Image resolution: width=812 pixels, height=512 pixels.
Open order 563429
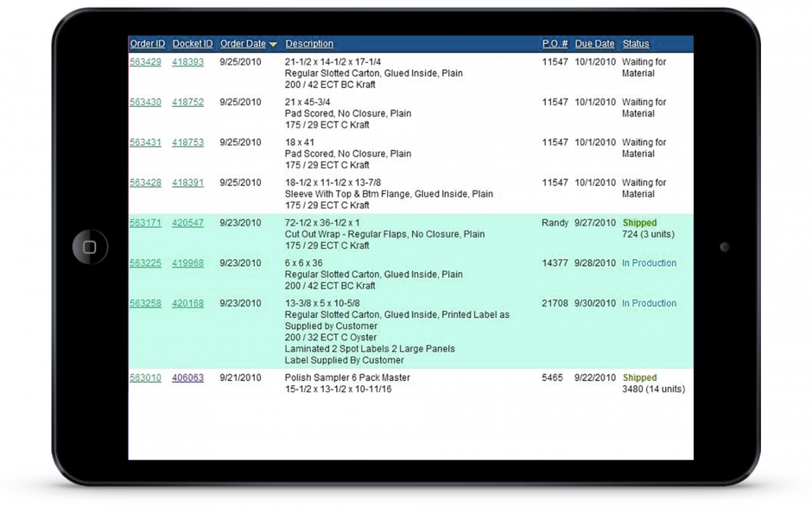point(145,62)
